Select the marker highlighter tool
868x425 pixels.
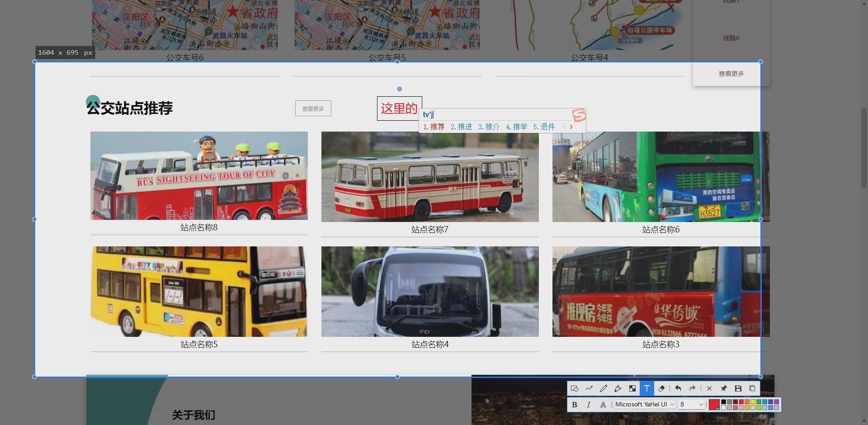(618, 388)
